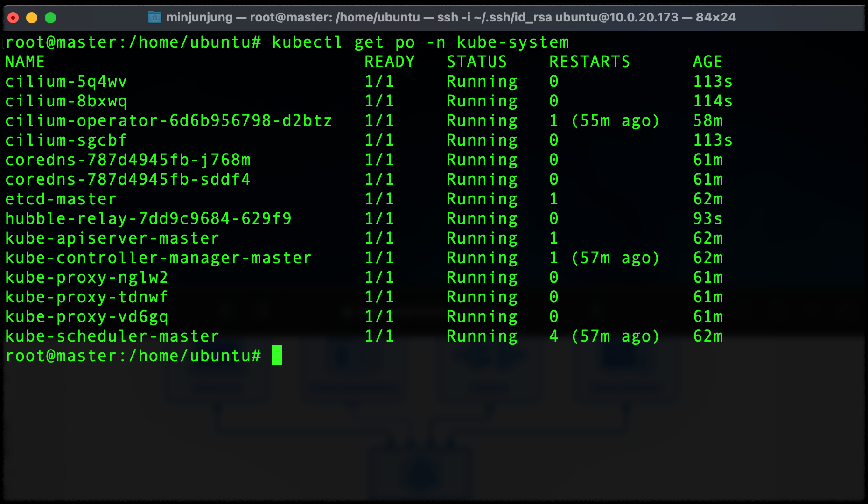Image resolution: width=868 pixels, height=504 pixels.
Task: Select pod name cilium-5q4wv
Action: point(66,82)
